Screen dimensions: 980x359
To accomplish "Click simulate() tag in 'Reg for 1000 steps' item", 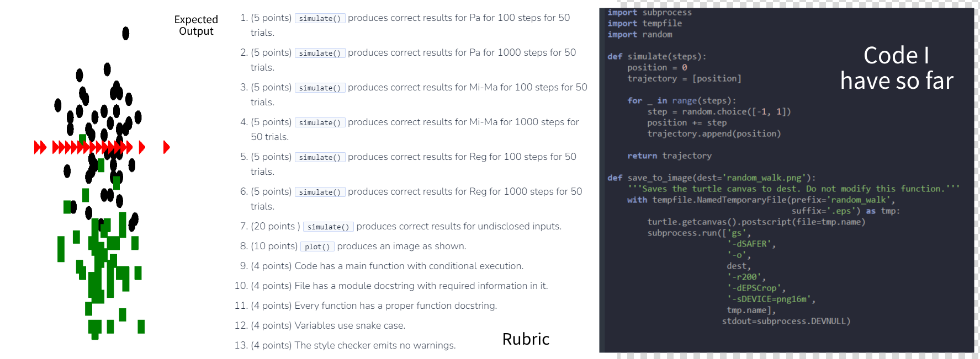I will 320,192.
